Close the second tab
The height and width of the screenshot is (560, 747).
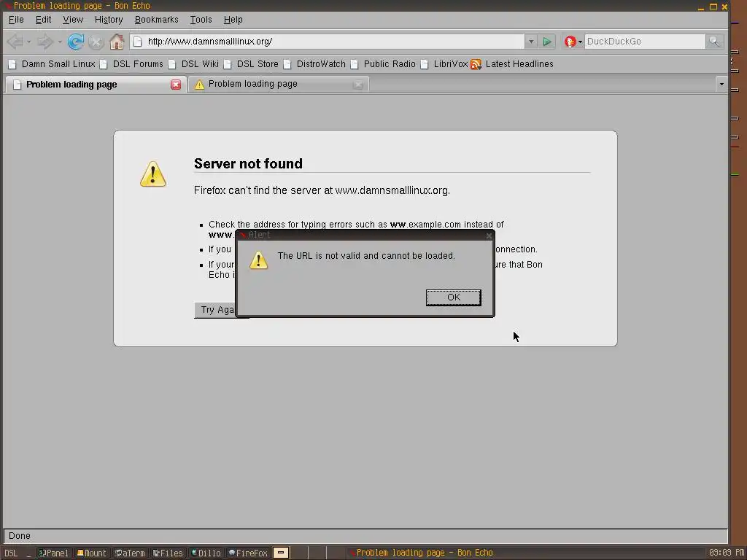tap(358, 85)
